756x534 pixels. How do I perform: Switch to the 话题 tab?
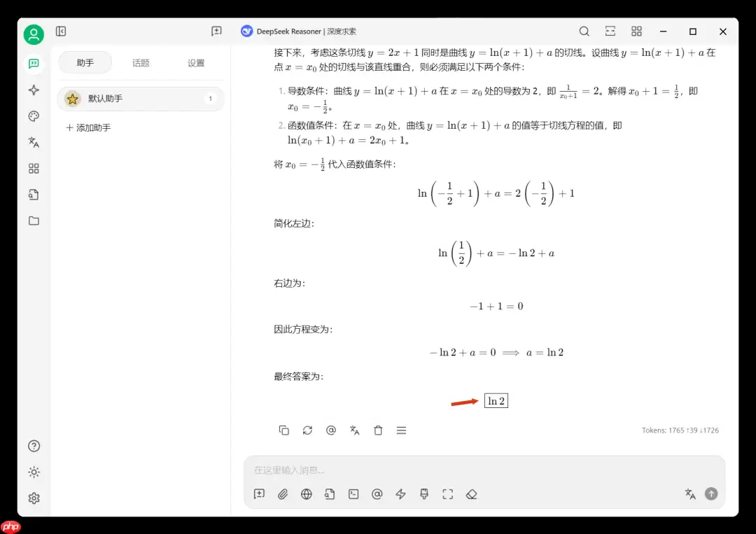[x=141, y=62]
